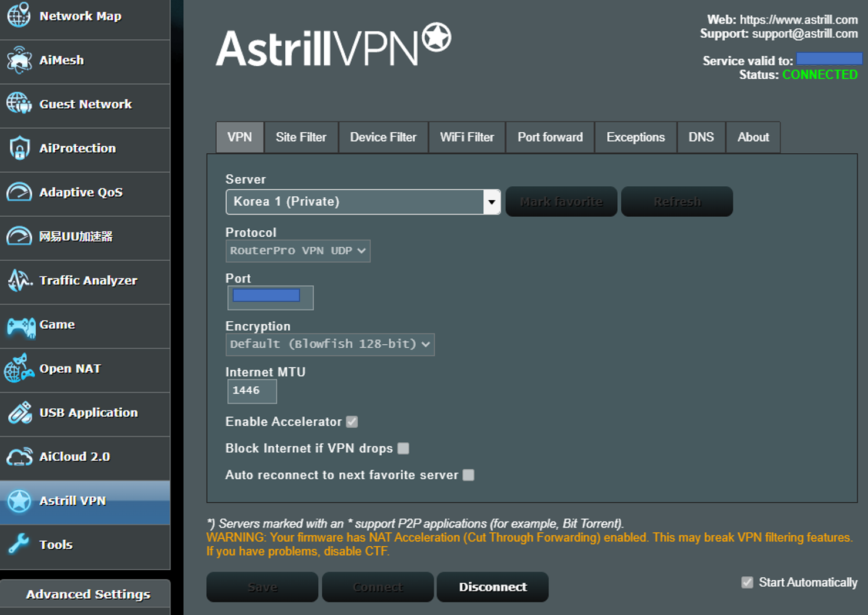Click the AiMesh sidebar icon
This screenshot has width=868, height=615.
click(19, 60)
